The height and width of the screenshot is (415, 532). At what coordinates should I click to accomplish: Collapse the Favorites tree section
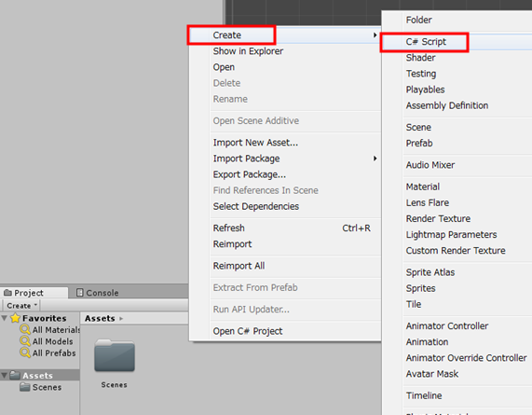[5, 318]
